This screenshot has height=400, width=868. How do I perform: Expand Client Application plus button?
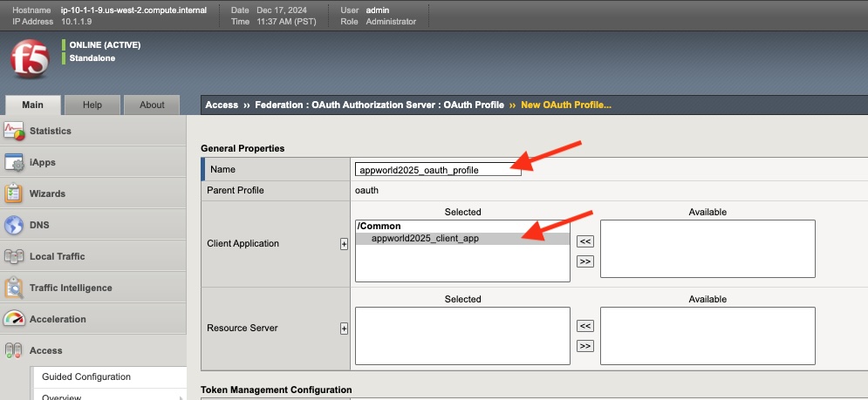(344, 244)
